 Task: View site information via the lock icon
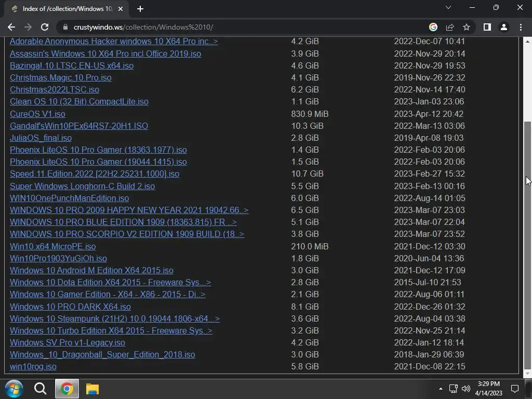click(65, 27)
